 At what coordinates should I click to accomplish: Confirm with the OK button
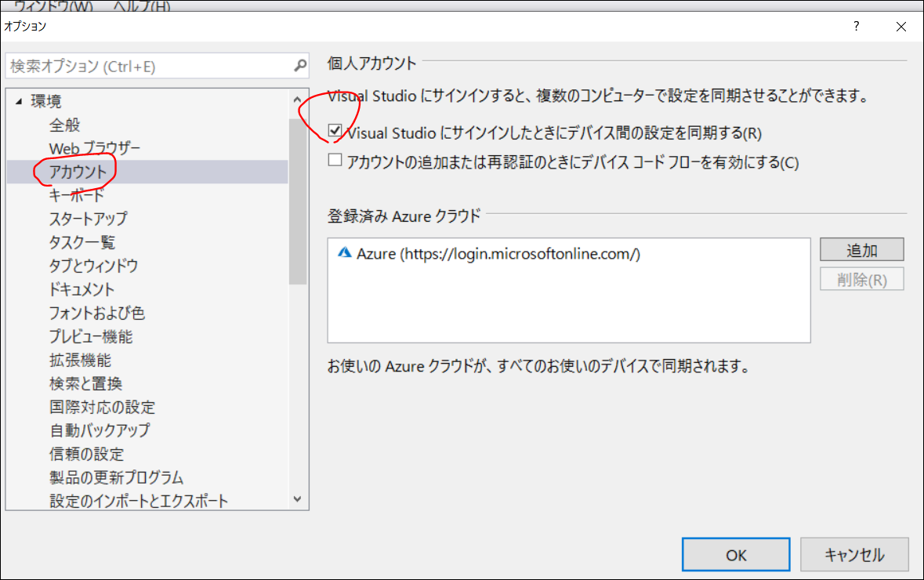(736, 555)
